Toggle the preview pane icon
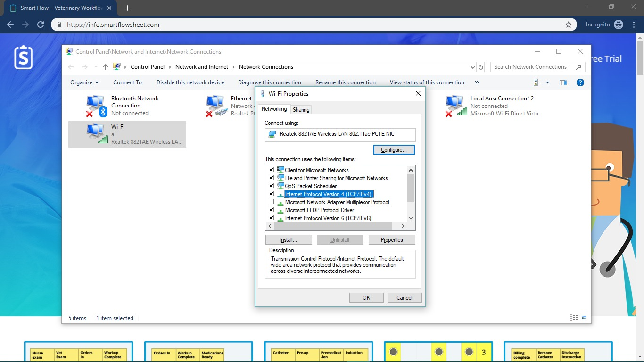This screenshot has width=644, height=362. [563, 82]
